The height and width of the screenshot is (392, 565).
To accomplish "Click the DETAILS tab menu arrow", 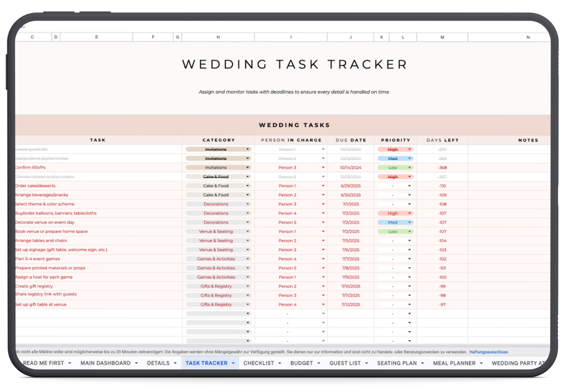I will click(x=175, y=363).
